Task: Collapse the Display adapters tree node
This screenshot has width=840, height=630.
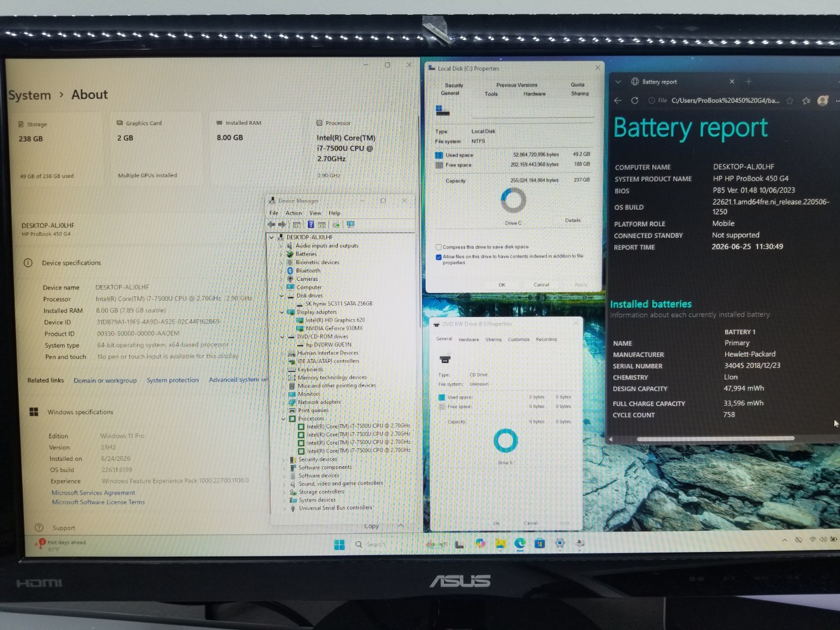Action: pyautogui.click(x=282, y=312)
